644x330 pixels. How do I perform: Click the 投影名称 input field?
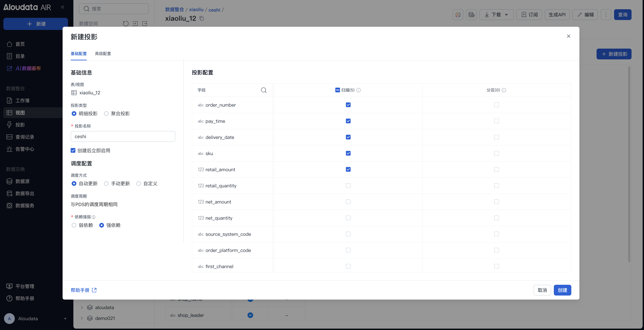[123, 137]
